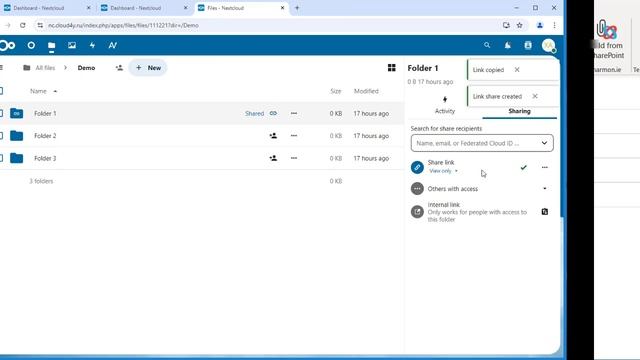Open the rightmost app icon after Activity
This screenshot has height=360, width=640.
pos(113,45)
